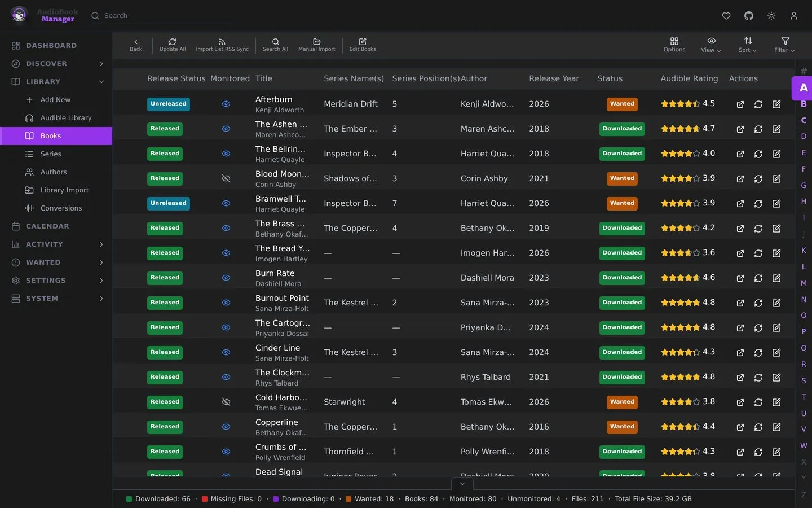Start Import List RSS Sync
812x508 pixels.
pyautogui.click(x=222, y=45)
